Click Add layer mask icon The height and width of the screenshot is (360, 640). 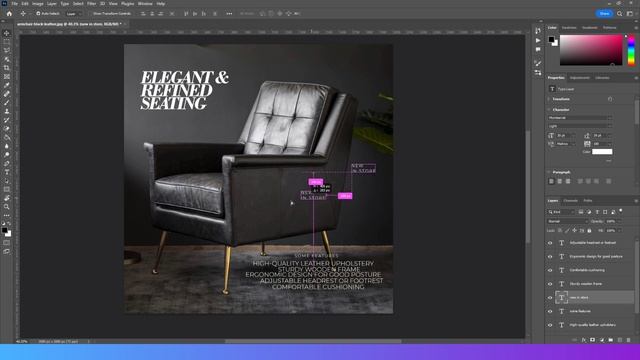pos(593,340)
